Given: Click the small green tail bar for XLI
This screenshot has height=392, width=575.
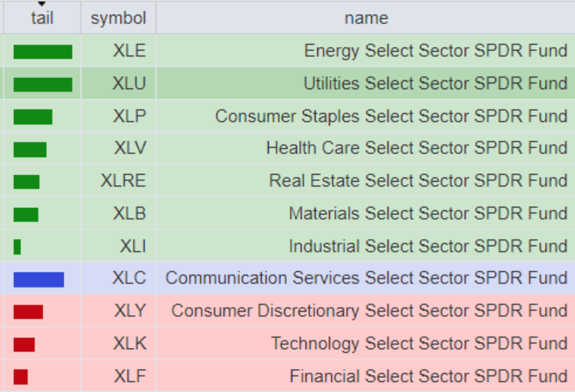Looking at the screenshot, I should point(17,247).
